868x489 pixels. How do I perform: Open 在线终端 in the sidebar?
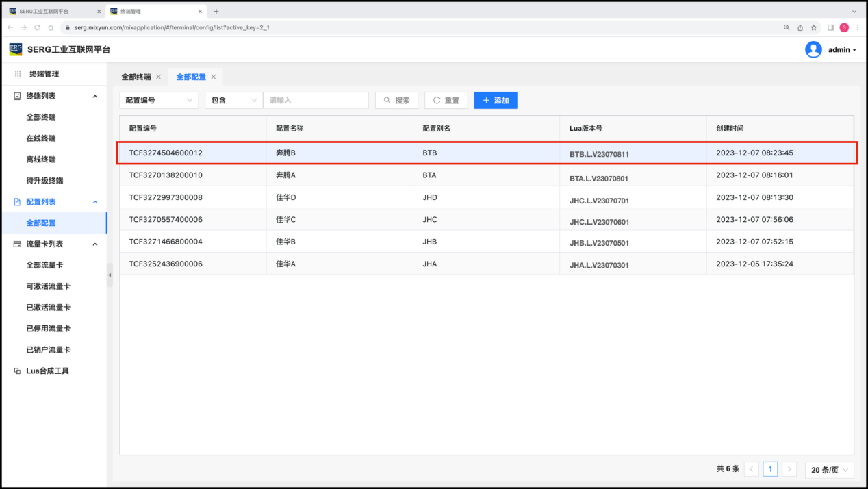pyautogui.click(x=41, y=138)
